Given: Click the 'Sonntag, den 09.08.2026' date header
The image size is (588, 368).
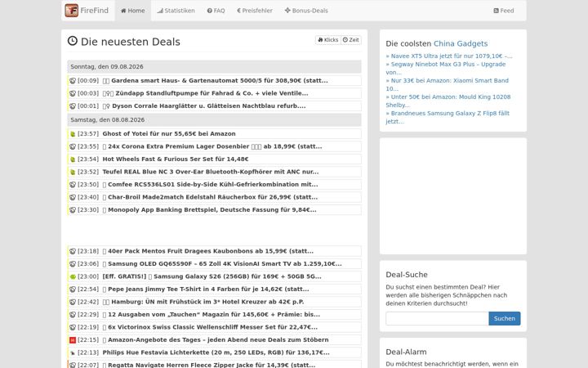Looking at the screenshot, I should [214, 66].
